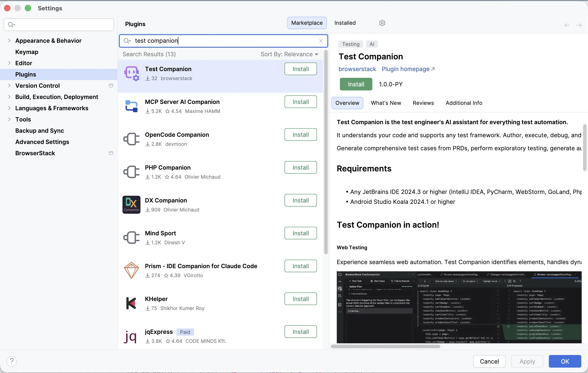Install Test Companion from the list
588x373 pixels.
tap(301, 69)
